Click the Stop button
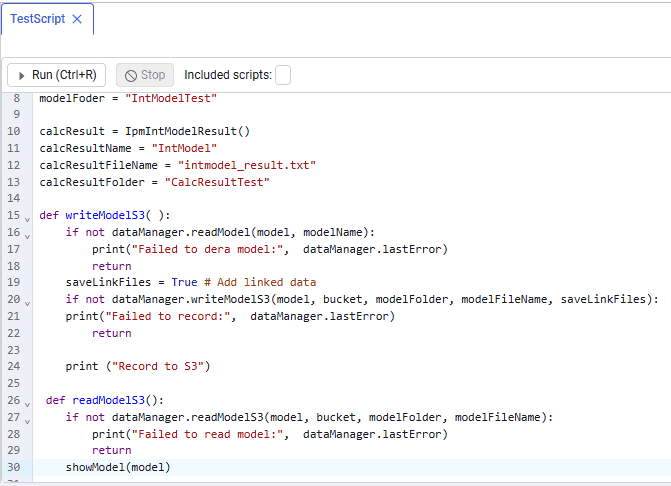 pyautogui.click(x=145, y=75)
